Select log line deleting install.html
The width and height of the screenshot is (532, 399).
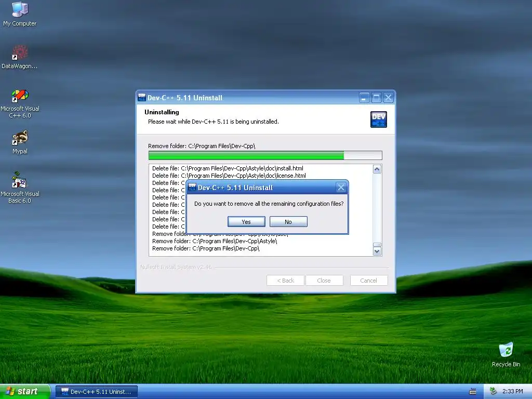228,168
